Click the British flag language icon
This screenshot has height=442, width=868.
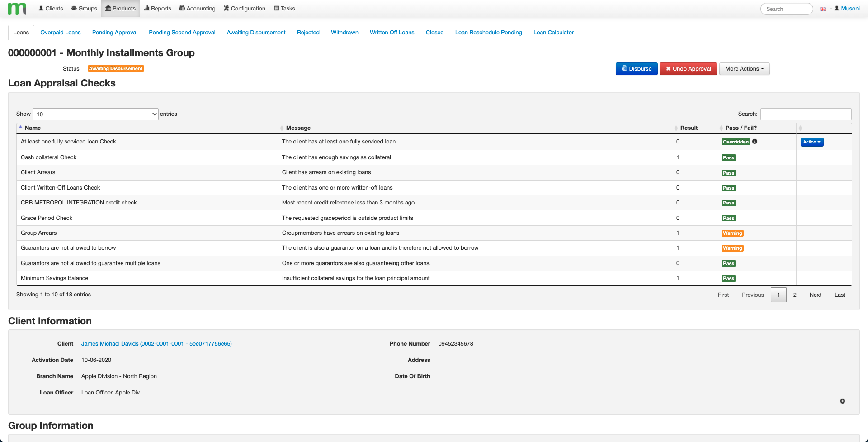(x=823, y=8)
